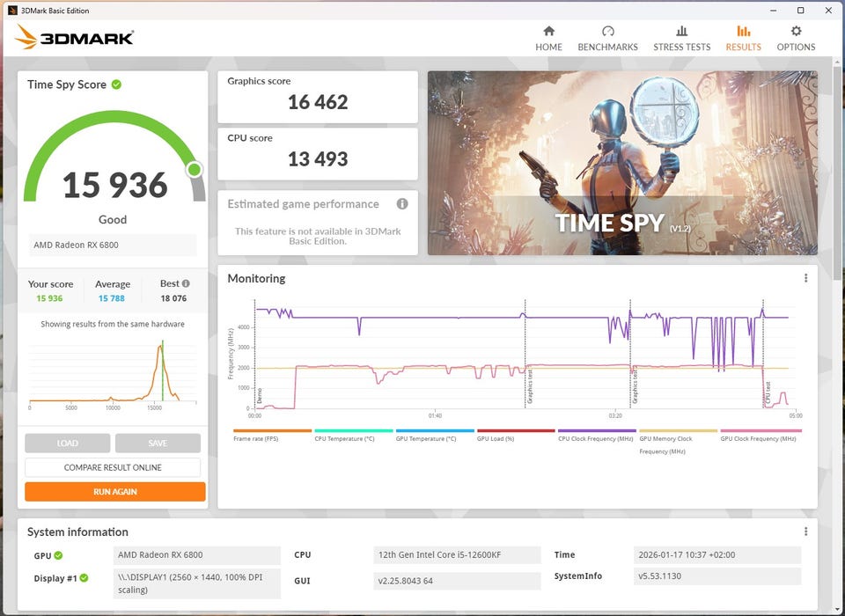Click the CPU score value 13 493
This screenshot has height=616, width=845.
click(318, 159)
